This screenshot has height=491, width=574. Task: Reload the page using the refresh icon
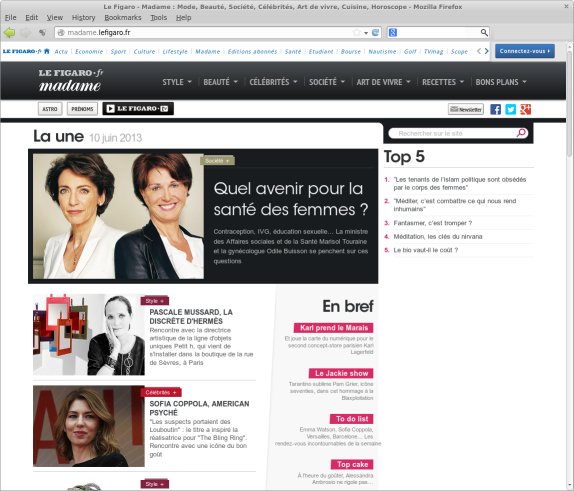[375, 33]
